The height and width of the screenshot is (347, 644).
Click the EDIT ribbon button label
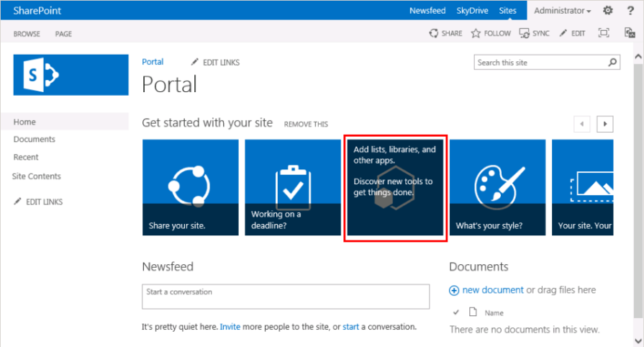578,33
